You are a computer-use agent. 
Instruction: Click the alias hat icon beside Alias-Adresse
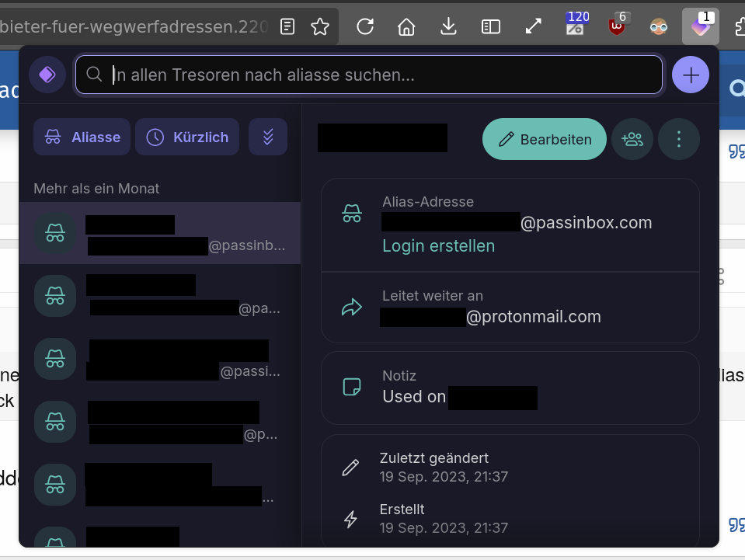353,211
